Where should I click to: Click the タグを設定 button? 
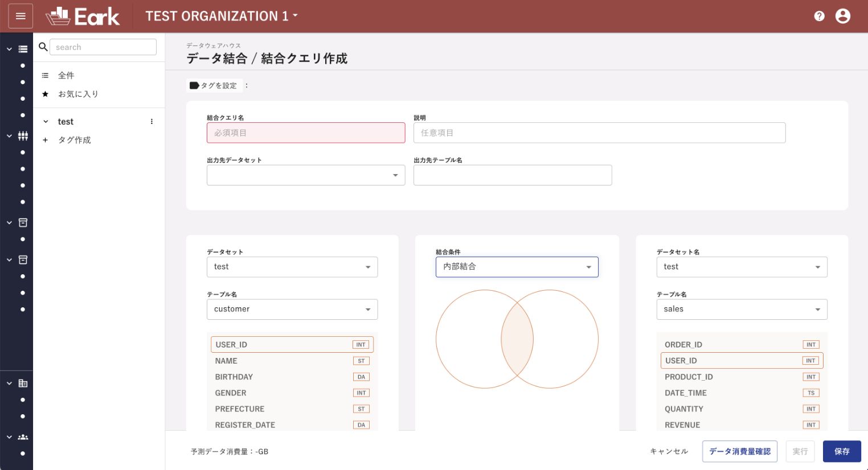pos(214,85)
